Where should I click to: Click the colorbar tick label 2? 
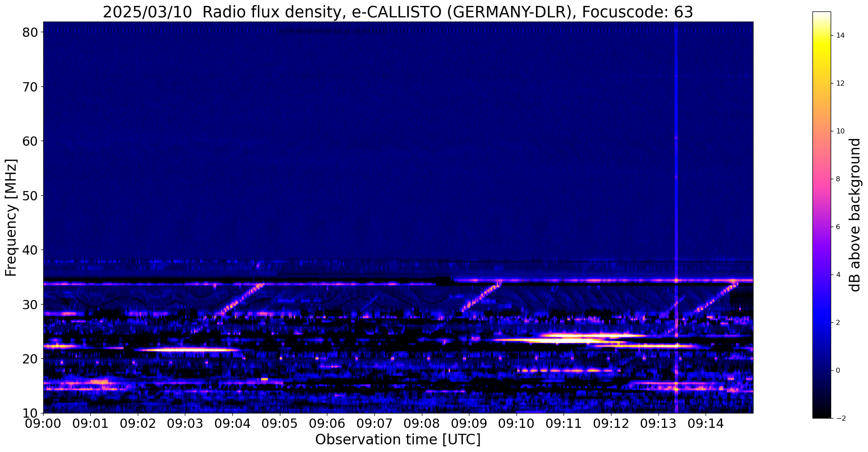point(838,323)
